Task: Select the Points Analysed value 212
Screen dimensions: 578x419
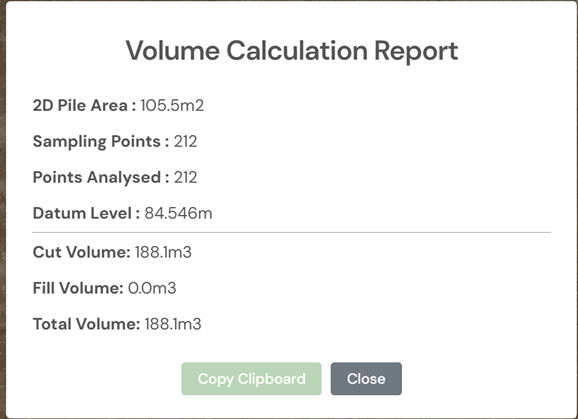Action: click(x=185, y=177)
